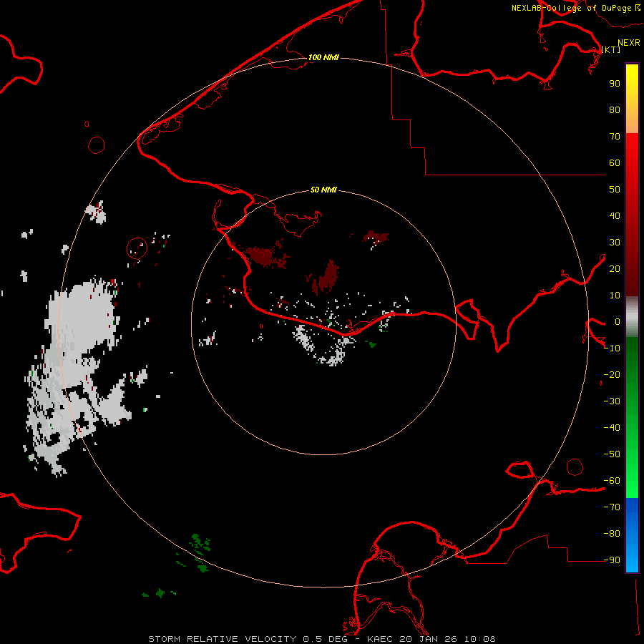The image size is (644, 644).
Task: Select the 0 value on the velocity scale
Action: click(x=618, y=322)
